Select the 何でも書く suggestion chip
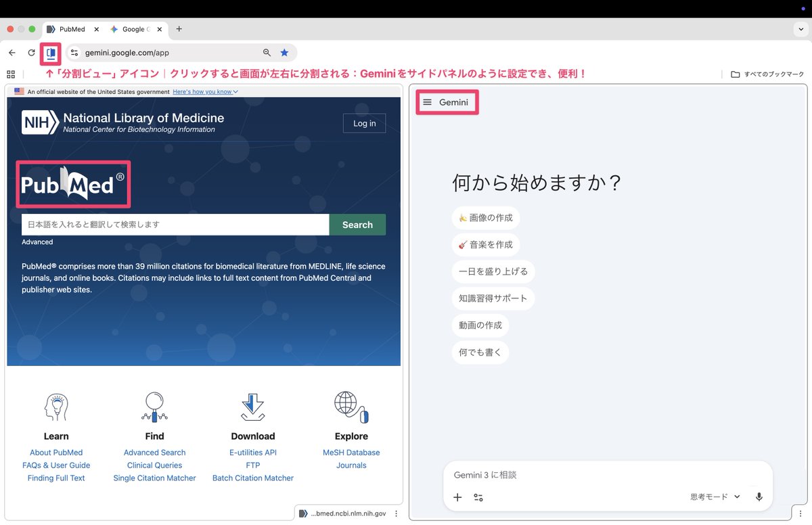812x525 pixels. [x=480, y=352]
